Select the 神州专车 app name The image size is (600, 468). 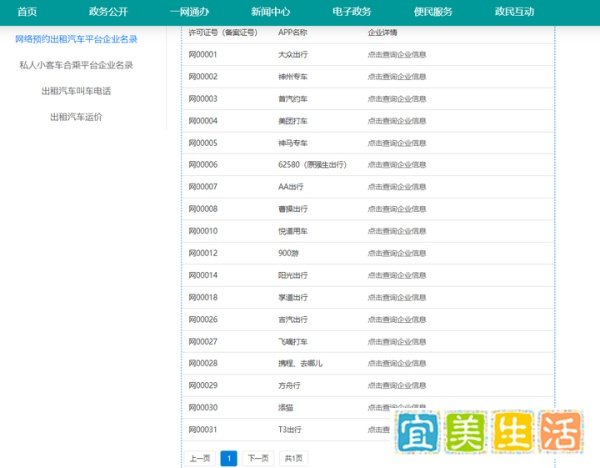pos(293,77)
